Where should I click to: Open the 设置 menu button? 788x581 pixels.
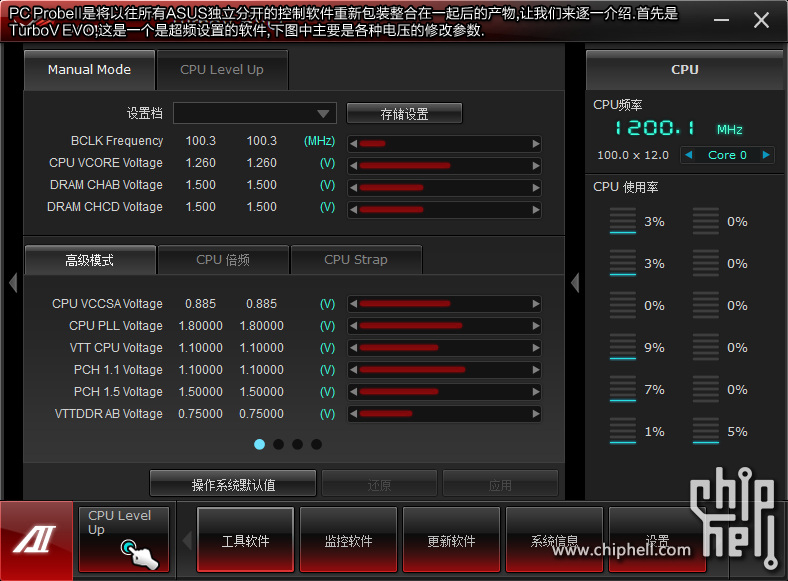657,540
